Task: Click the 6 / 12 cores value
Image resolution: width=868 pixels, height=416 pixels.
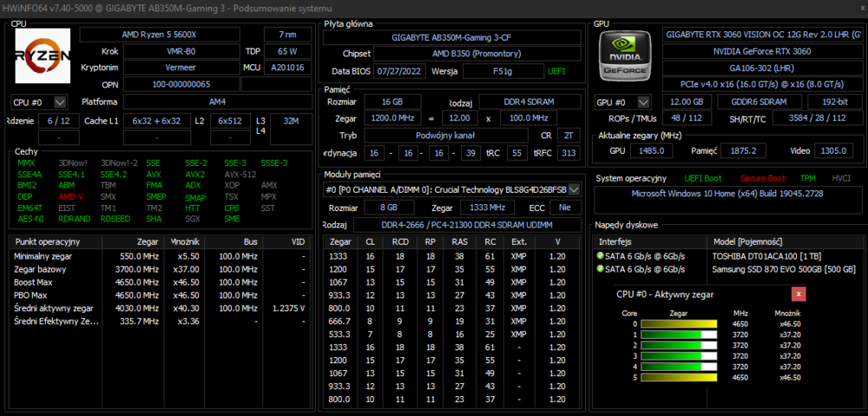Action: pos(59,121)
